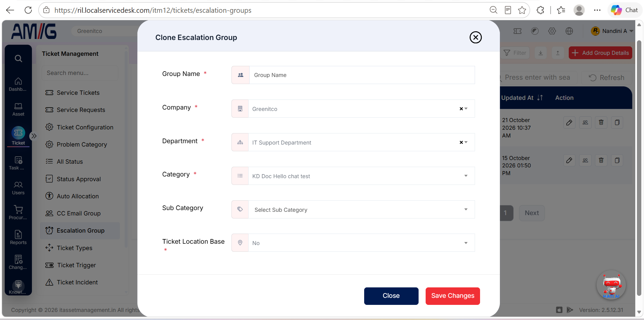Clone the 15 October escalation group
This screenshot has height=320, width=644.
[x=617, y=160]
